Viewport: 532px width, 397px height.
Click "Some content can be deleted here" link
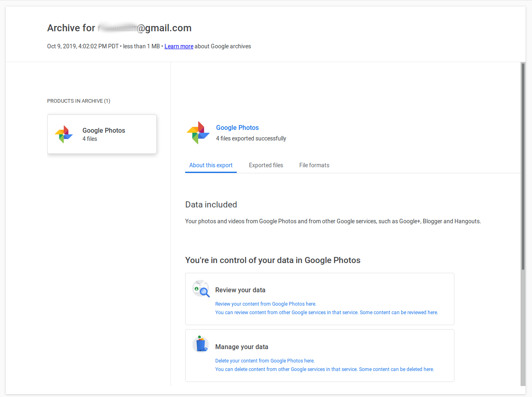(x=396, y=369)
